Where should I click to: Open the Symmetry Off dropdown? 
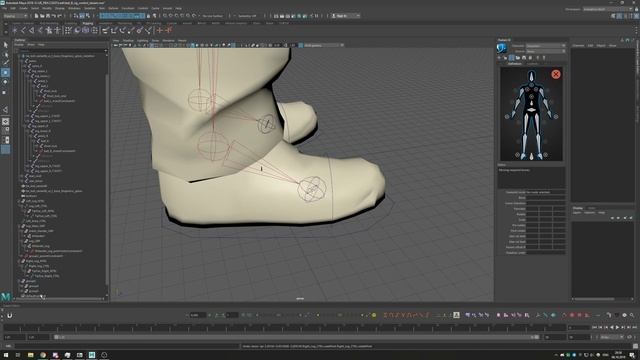coord(247,16)
